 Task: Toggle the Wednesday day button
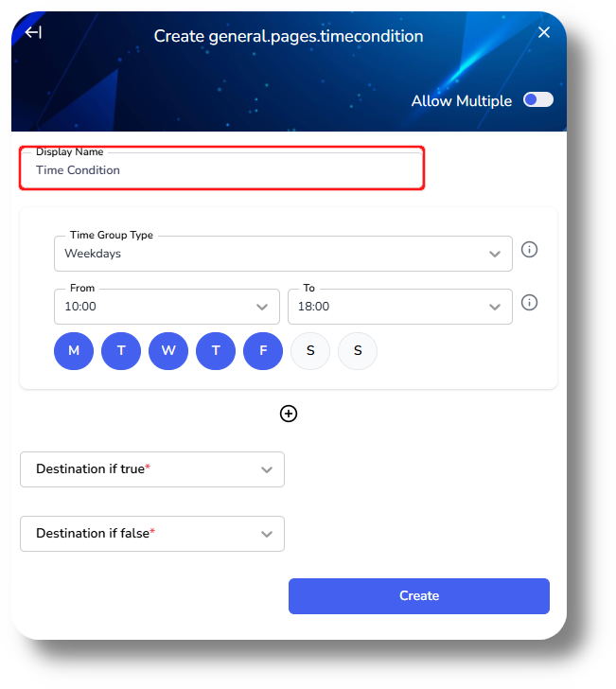click(x=168, y=350)
